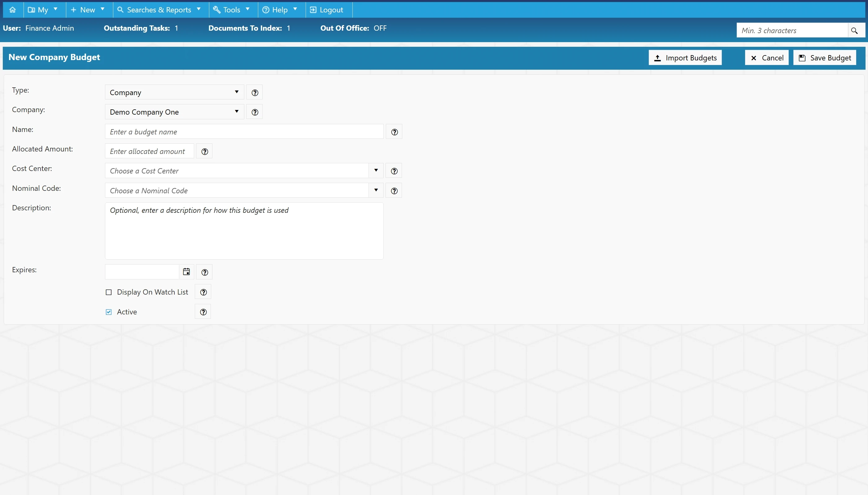
Task: Show help for the Expires field
Action: 204,272
